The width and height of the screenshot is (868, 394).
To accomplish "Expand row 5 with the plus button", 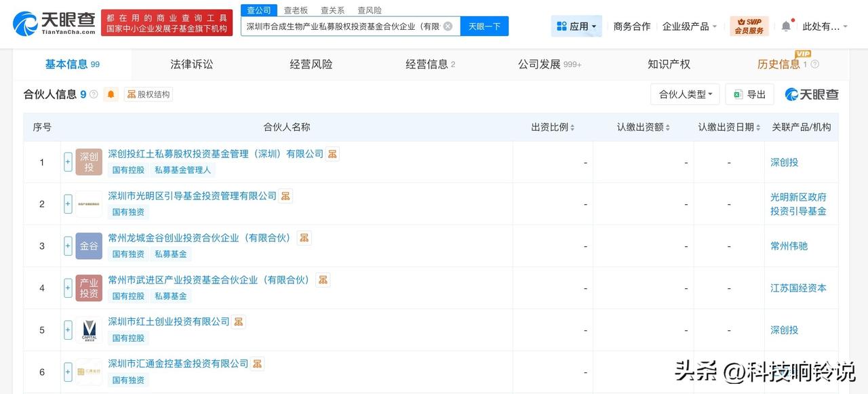I will (x=68, y=330).
